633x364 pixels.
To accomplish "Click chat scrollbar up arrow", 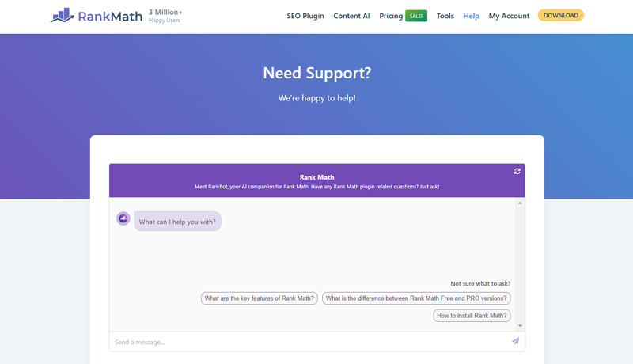I will point(520,203).
